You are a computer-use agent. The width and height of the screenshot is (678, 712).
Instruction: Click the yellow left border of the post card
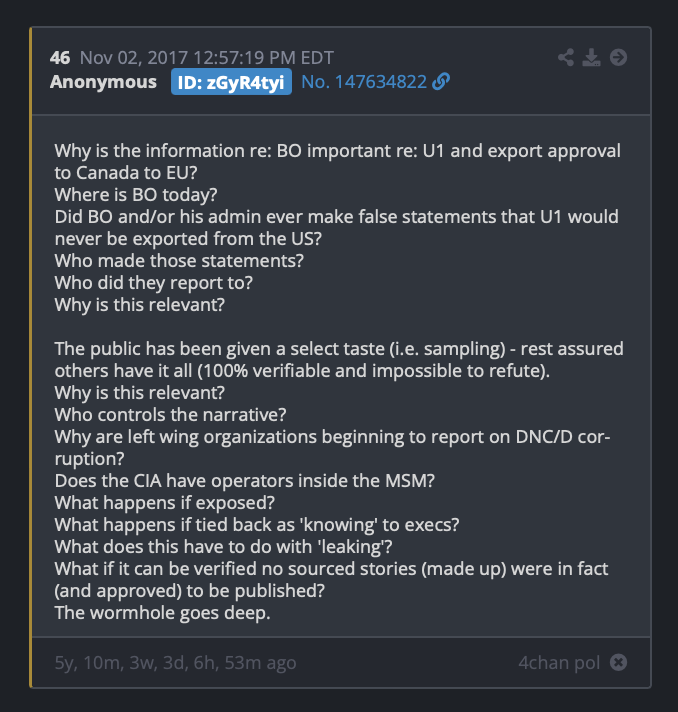point(31,357)
